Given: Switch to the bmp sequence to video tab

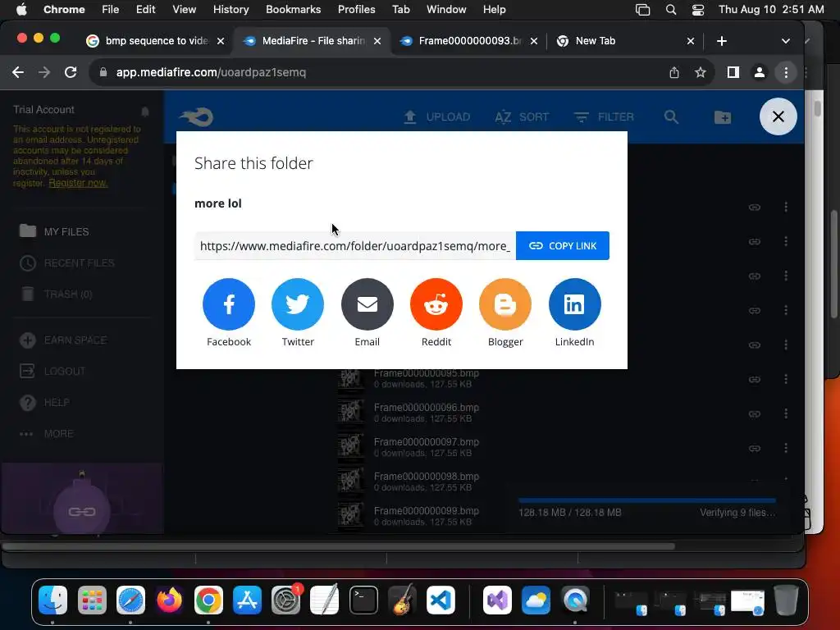Looking at the screenshot, I should tap(155, 41).
